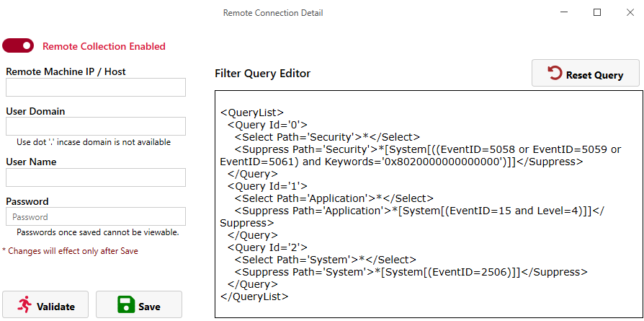Click the Suppress Path='System' query line
The width and height of the screenshot is (644, 321).
point(411,272)
